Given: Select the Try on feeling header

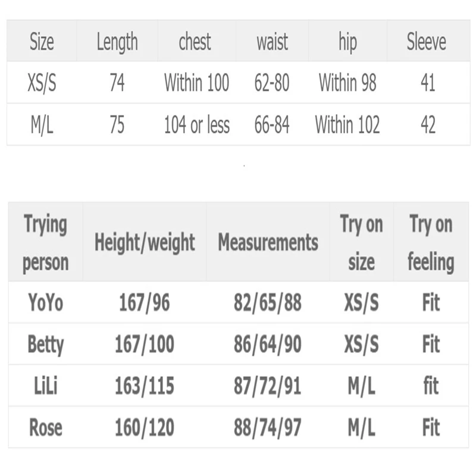Looking at the screenshot, I should point(431,243).
